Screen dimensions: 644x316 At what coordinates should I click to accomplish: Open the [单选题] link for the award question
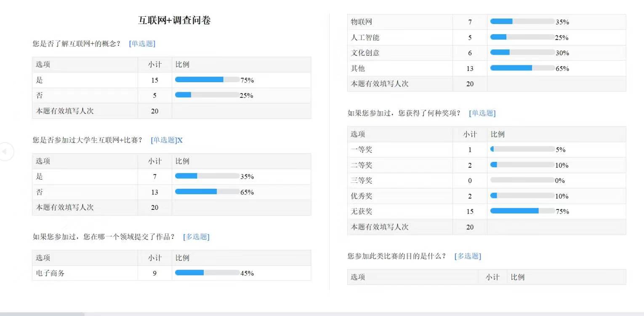(482, 113)
